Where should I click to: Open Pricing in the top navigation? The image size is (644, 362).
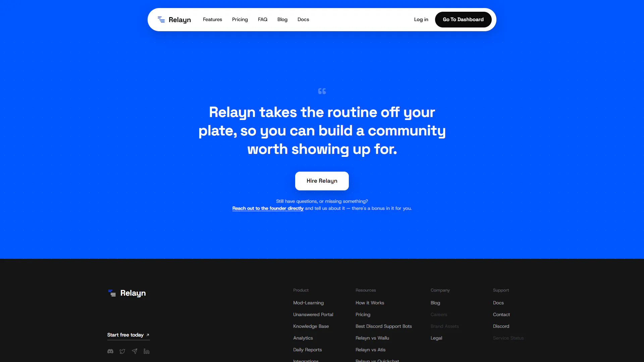pos(240,19)
